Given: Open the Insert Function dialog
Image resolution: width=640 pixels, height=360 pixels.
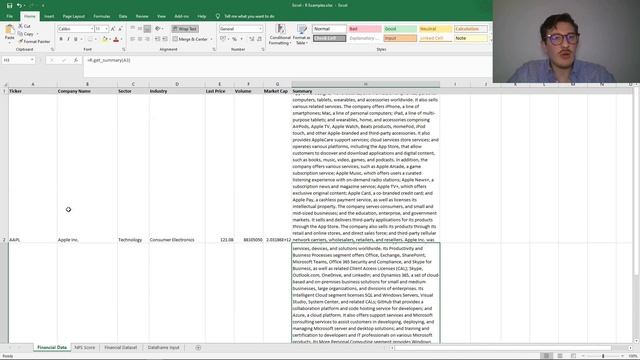Looking at the screenshot, I should click(x=76, y=60).
